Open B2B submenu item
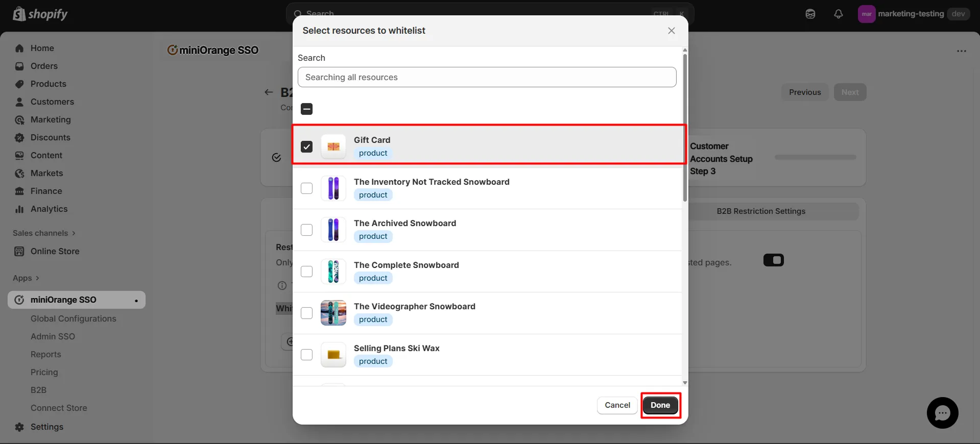This screenshot has height=444, width=980. 38,390
